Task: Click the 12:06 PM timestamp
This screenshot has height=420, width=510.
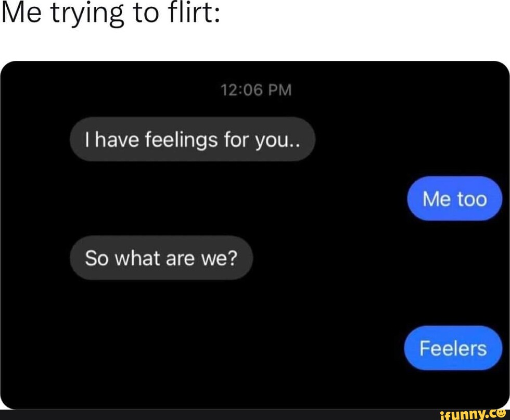Action: (x=256, y=90)
